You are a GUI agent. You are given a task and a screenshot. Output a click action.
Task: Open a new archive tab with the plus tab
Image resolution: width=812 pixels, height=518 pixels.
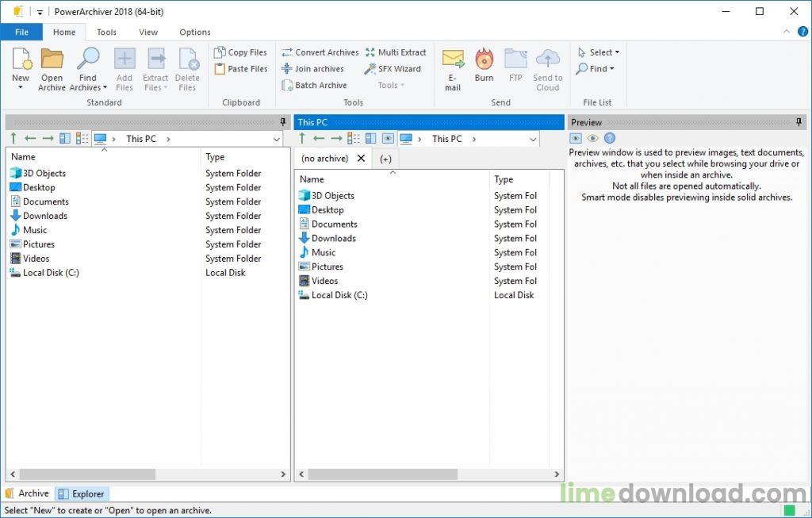point(386,159)
